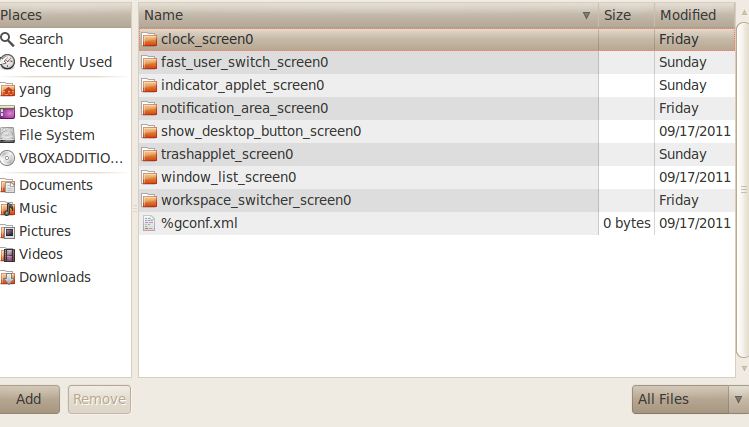
Task: Open the Desktop place
Action: [65, 112]
